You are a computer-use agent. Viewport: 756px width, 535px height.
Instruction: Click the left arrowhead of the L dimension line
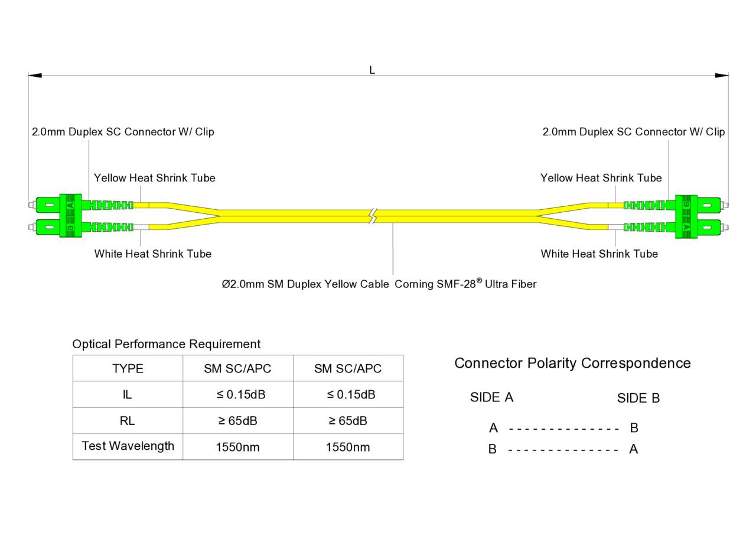35,76
